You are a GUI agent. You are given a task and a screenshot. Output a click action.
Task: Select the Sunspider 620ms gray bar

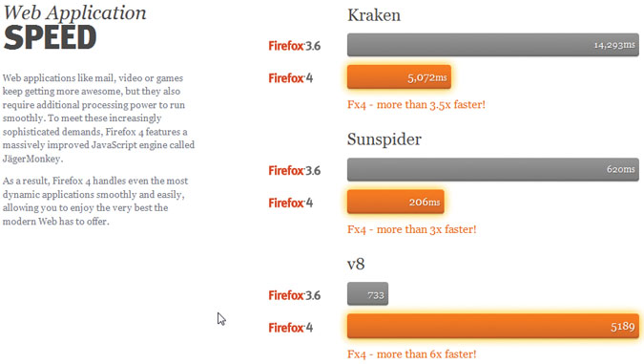493,169
